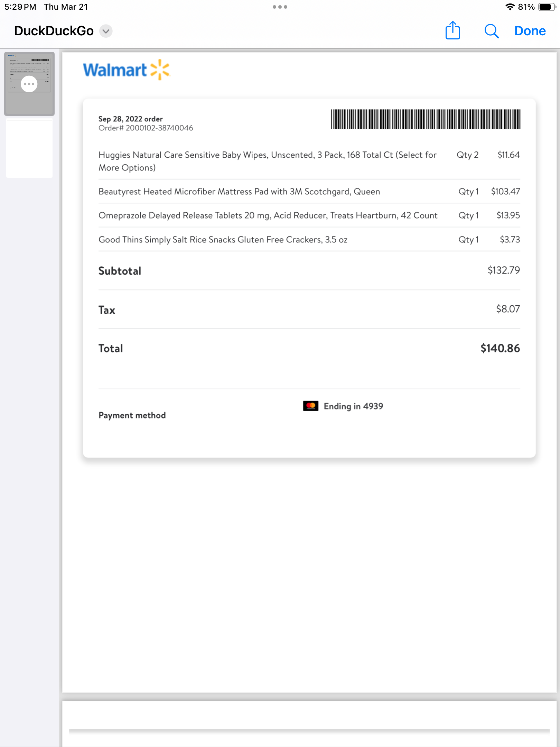
Task: Tap the DuckDuckGo document title
Action: point(54,31)
